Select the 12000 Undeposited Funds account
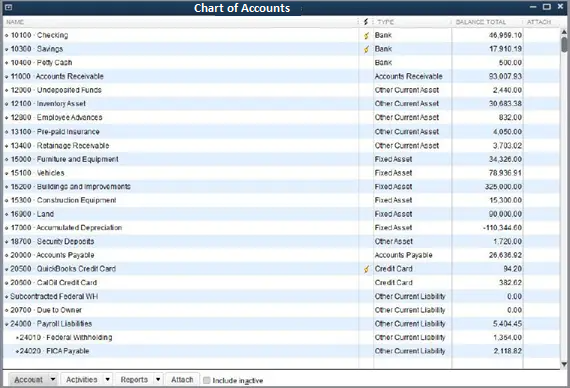 [281, 90]
